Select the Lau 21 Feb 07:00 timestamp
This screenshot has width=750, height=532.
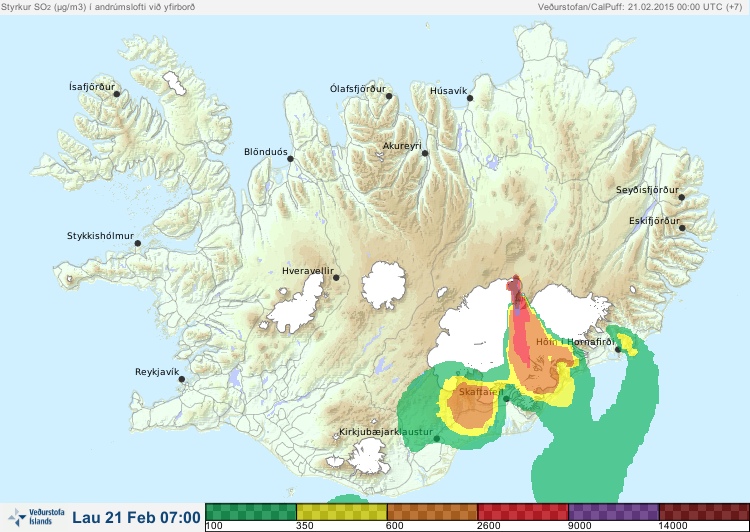pyautogui.click(x=136, y=517)
